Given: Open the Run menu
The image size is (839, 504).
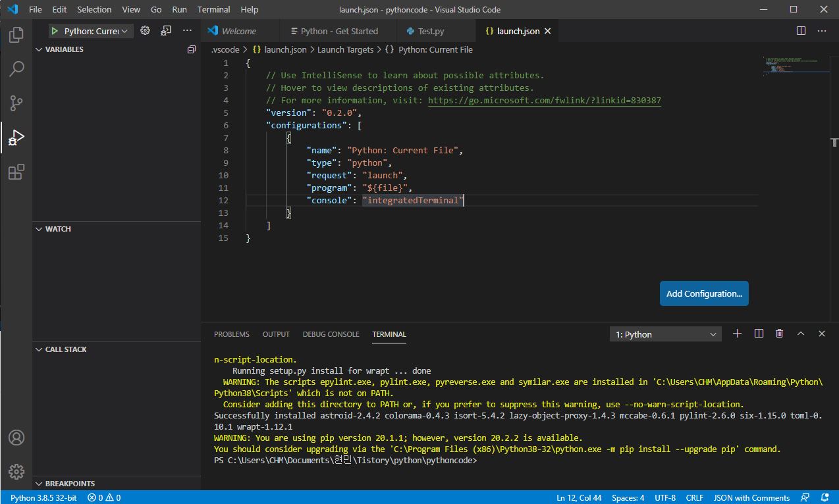Looking at the screenshot, I should point(179,9).
